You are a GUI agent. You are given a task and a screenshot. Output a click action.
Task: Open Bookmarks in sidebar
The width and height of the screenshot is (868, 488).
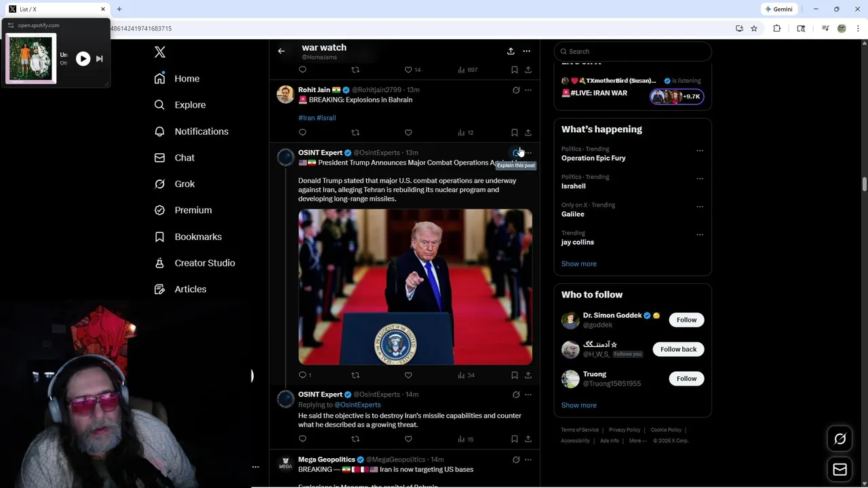[188, 237]
